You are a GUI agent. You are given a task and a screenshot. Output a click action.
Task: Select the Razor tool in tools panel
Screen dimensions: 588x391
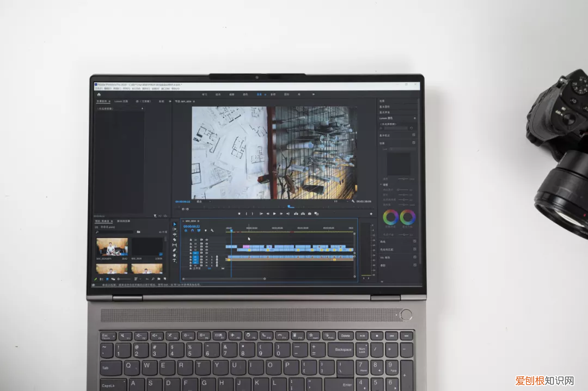point(175,240)
